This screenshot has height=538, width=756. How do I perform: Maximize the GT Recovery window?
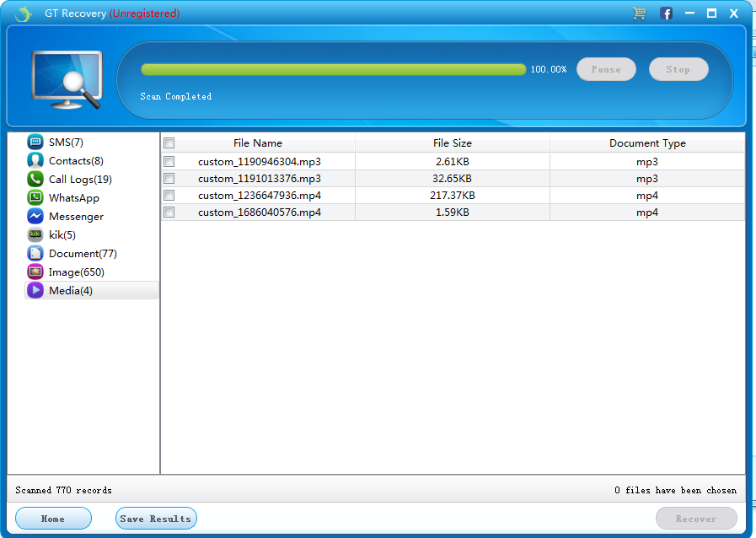click(711, 13)
